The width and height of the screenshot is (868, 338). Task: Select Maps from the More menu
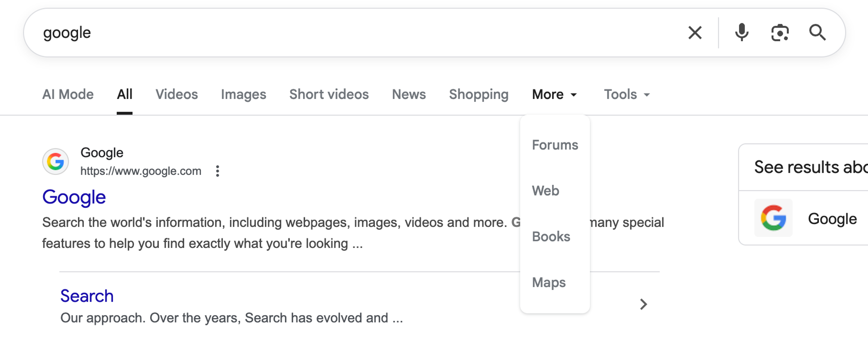549,282
